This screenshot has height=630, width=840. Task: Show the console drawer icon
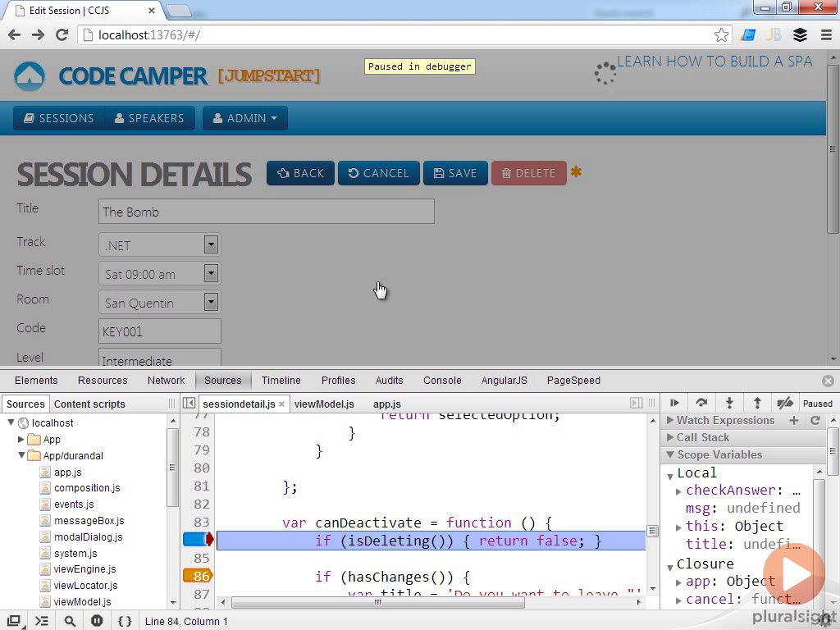click(x=42, y=621)
